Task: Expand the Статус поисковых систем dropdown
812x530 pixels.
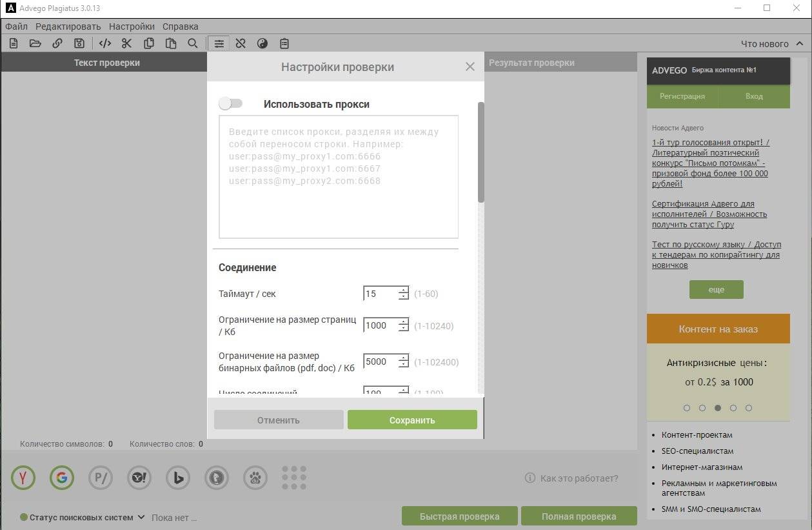Action: point(140,518)
